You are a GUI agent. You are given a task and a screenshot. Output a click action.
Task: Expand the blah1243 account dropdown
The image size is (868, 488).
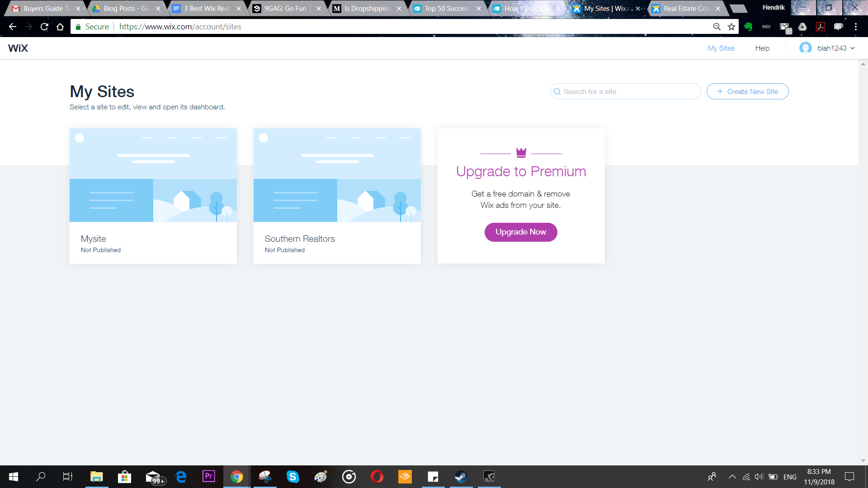coord(853,48)
